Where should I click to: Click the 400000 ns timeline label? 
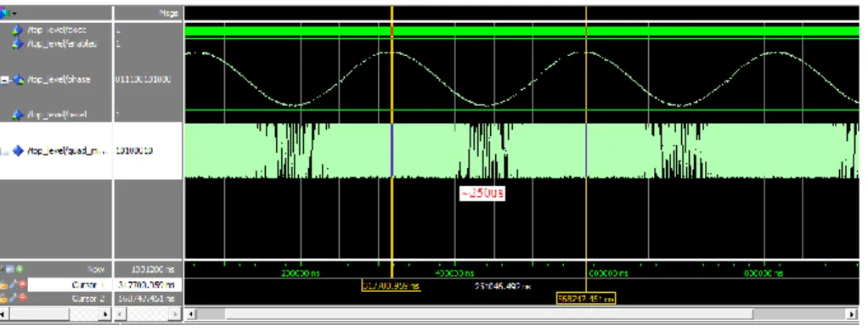pyautogui.click(x=455, y=273)
